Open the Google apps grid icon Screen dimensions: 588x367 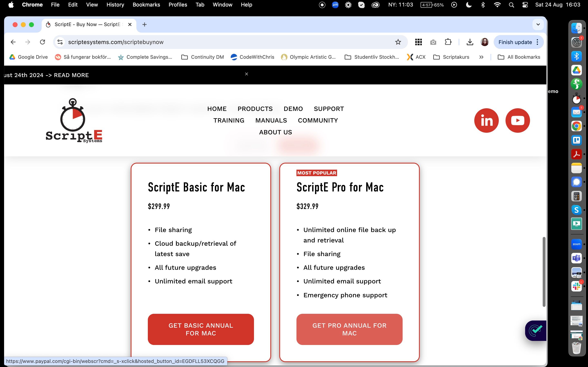coord(418,42)
